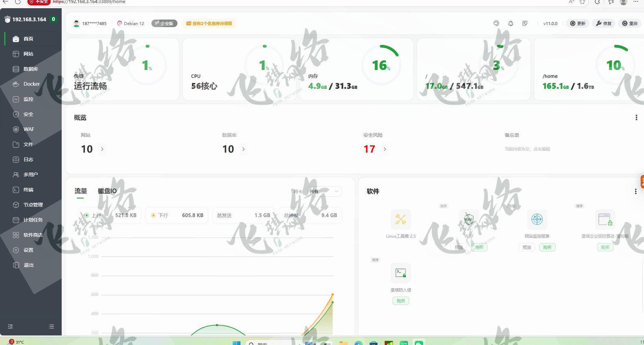This screenshot has width=644, height=345.
Task: Click 购买 under 网站监控报表
Action: 547,247
